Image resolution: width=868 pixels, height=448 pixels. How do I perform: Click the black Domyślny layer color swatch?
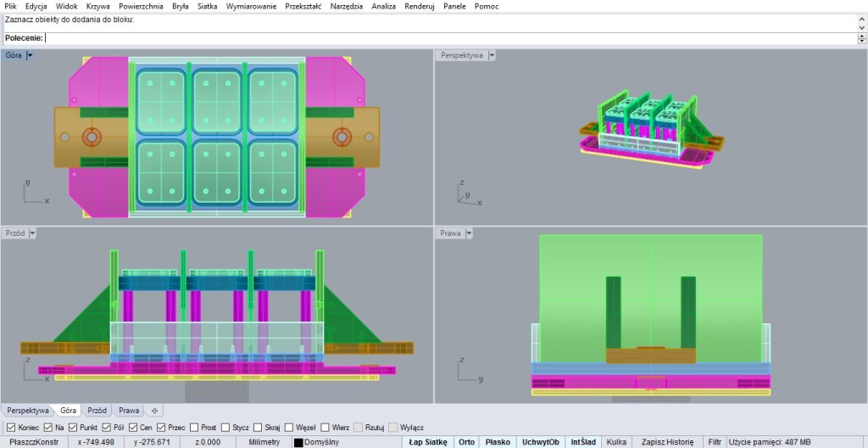(x=298, y=442)
